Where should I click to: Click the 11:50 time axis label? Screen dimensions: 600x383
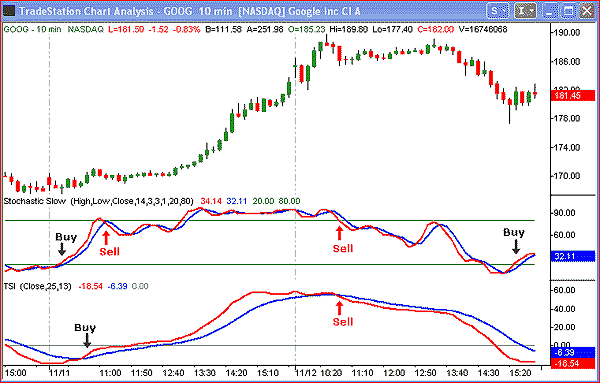coord(142,373)
